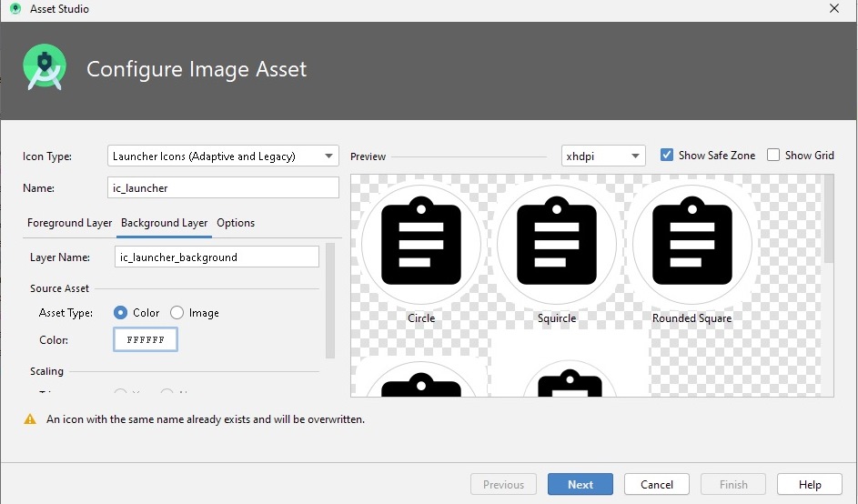Select the Color asset type radio button
The width and height of the screenshot is (858, 504).
[x=121, y=313]
